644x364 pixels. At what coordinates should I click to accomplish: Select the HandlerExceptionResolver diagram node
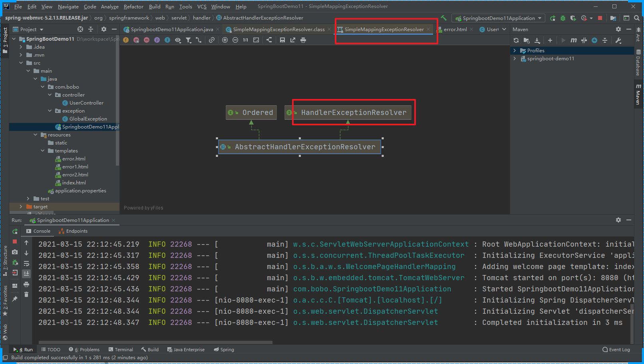(x=348, y=113)
